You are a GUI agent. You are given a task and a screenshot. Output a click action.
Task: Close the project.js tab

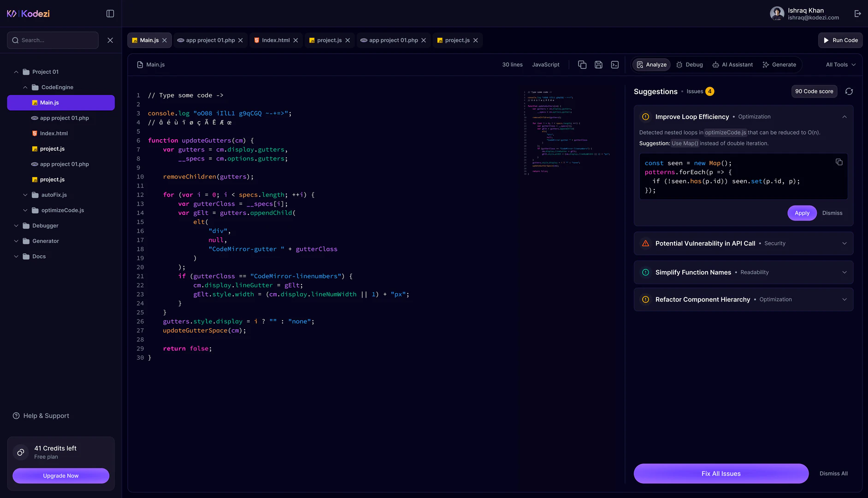348,40
